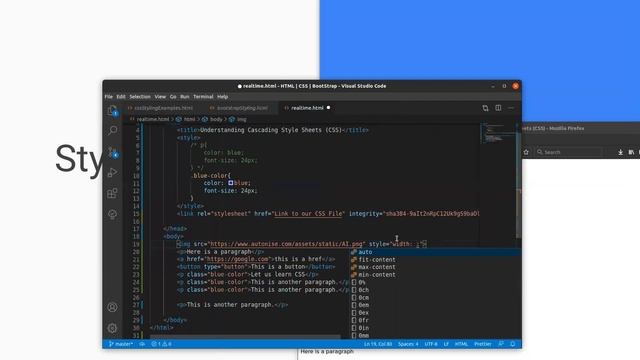Click the HTML language mode in status bar
This screenshot has width=640, height=360.
point(461,344)
